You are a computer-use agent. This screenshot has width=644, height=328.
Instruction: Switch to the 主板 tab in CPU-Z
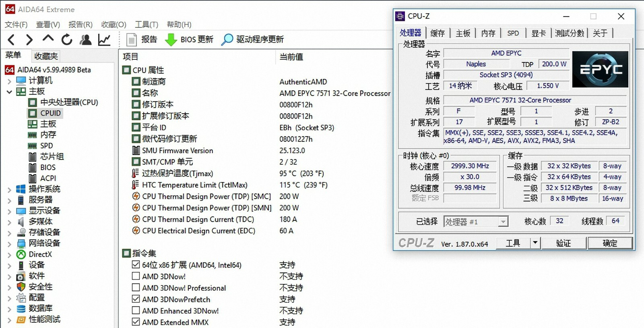463,33
